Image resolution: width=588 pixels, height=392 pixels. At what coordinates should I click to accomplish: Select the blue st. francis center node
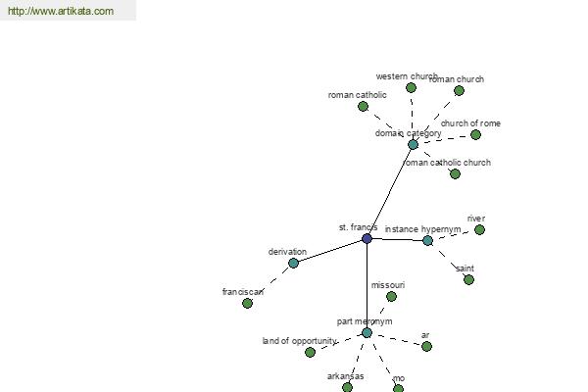[x=367, y=238]
